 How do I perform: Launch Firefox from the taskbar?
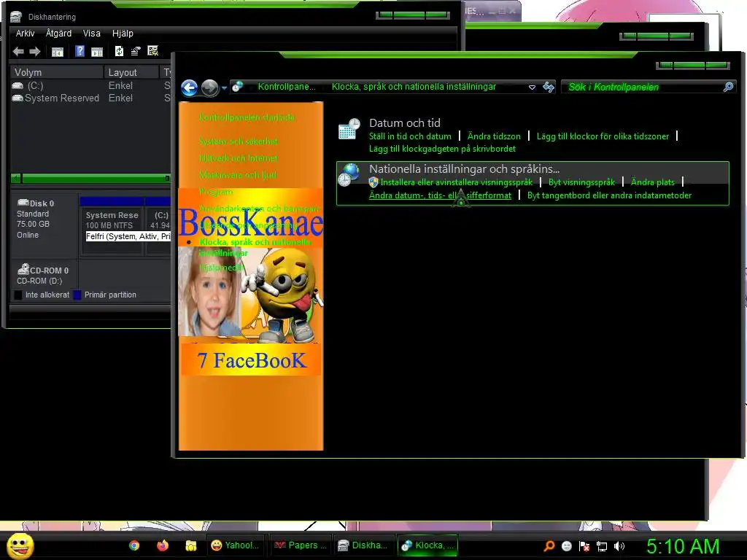point(163,545)
